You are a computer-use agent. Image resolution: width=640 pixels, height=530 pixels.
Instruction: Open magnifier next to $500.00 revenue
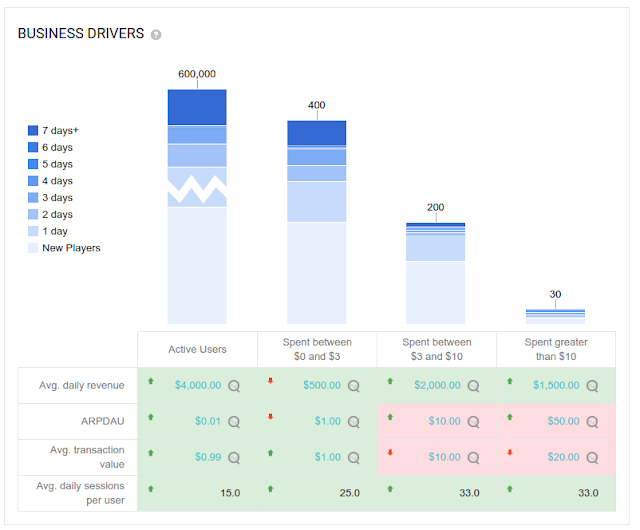(x=353, y=386)
